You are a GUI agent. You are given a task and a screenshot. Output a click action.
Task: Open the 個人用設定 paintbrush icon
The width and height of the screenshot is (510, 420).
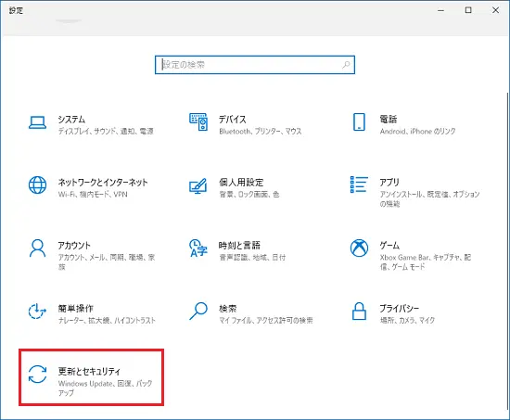coord(198,185)
